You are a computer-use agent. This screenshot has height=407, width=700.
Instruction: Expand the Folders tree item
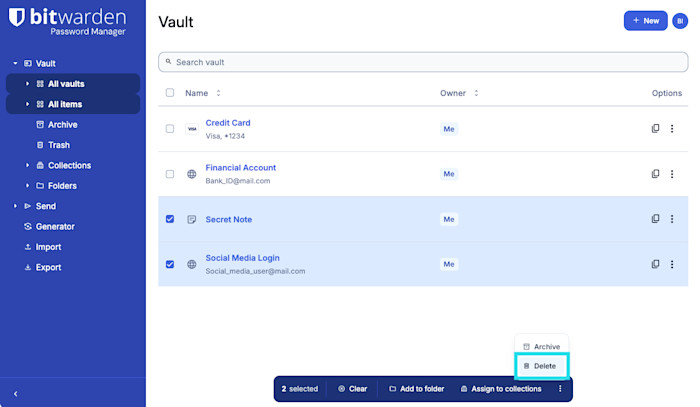tap(27, 185)
